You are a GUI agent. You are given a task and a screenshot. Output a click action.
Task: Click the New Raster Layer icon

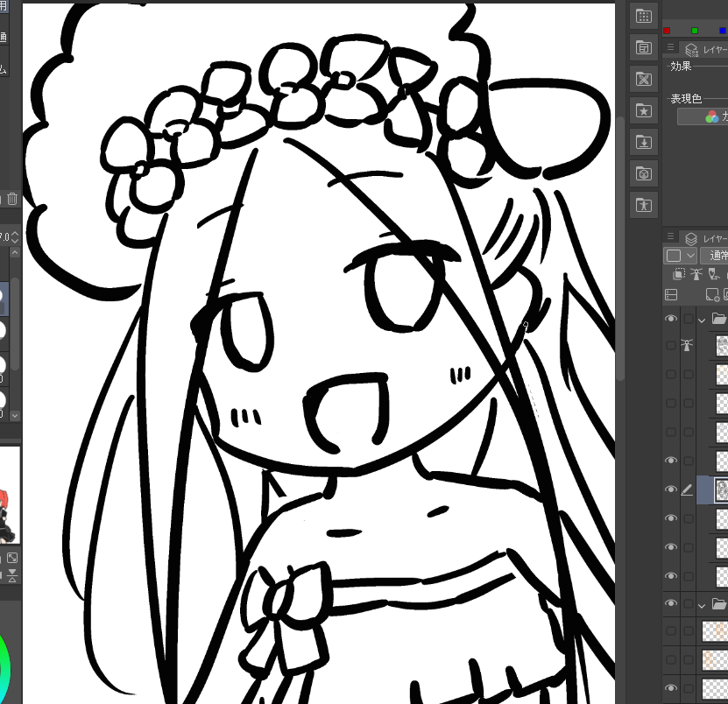[712, 295]
